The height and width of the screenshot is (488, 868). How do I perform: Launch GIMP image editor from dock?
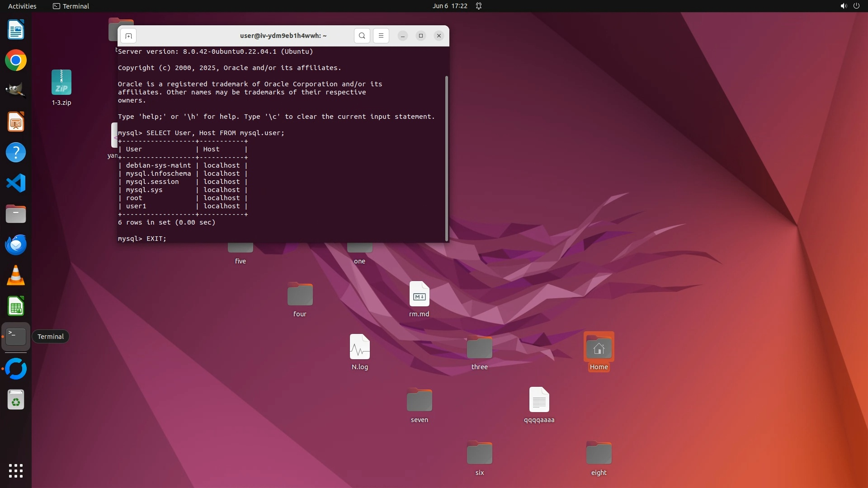click(x=16, y=90)
